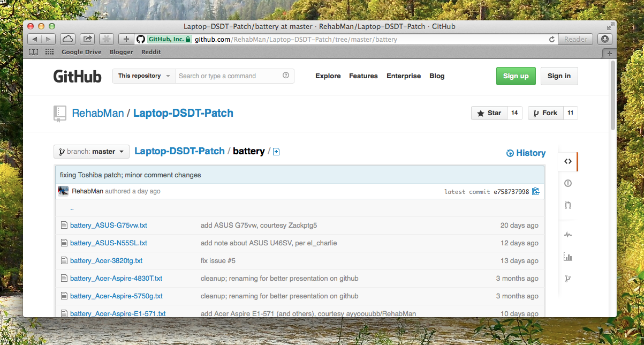Click GitHub, Inc. certificate badge

[170, 39]
